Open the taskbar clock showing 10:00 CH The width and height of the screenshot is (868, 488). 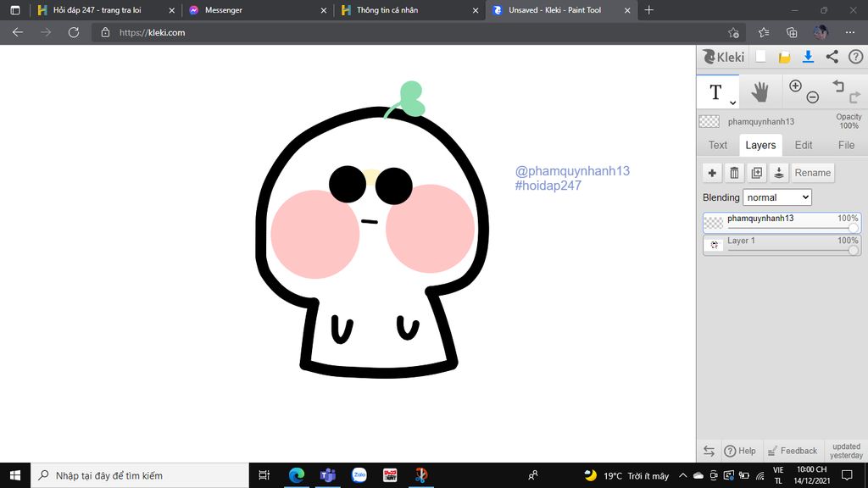[x=811, y=475]
